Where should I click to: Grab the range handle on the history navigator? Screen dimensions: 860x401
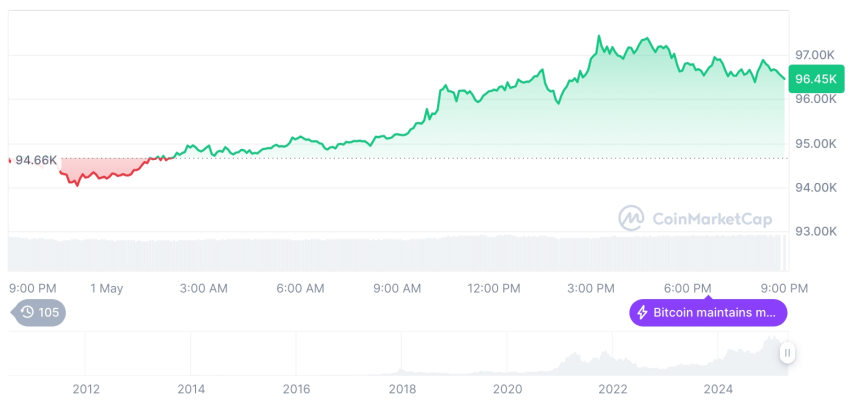(x=788, y=352)
